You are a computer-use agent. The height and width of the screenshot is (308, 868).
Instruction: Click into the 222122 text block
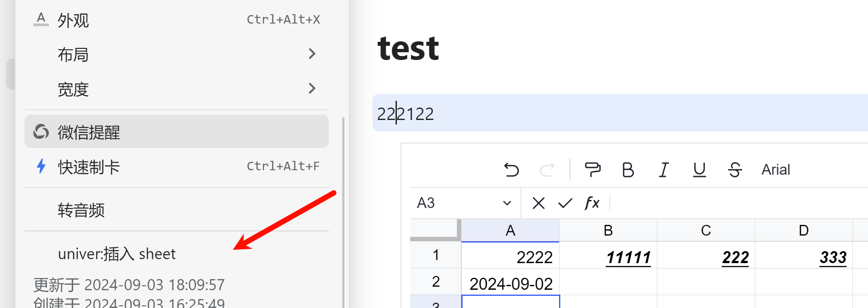pos(620,113)
